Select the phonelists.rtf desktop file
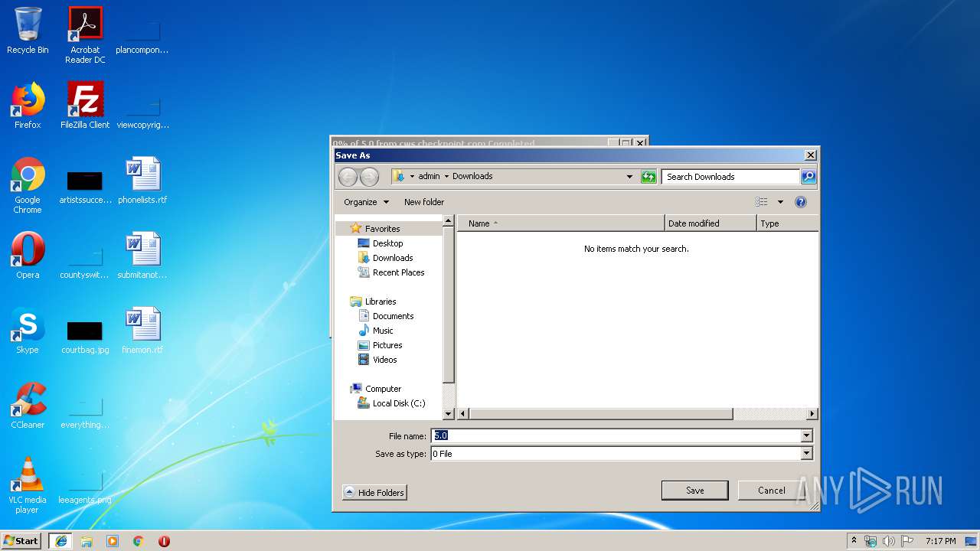980x551 pixels. (142, 181)
